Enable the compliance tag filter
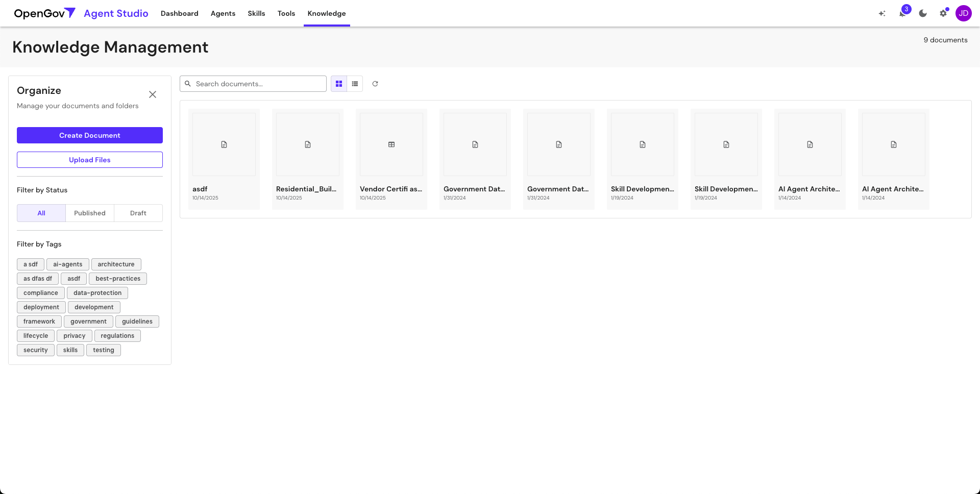 [40, 292]
